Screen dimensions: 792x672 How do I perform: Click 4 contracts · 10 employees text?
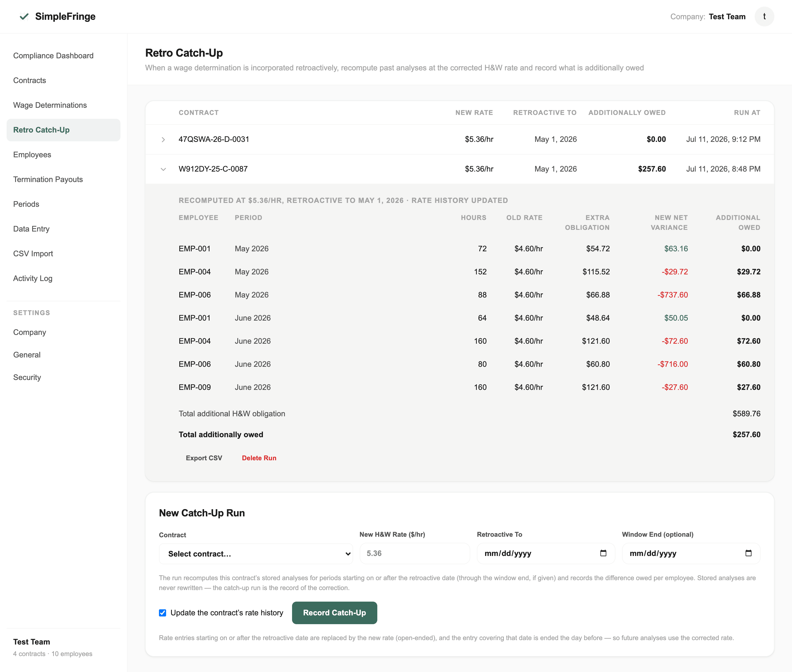coord(53,654)
